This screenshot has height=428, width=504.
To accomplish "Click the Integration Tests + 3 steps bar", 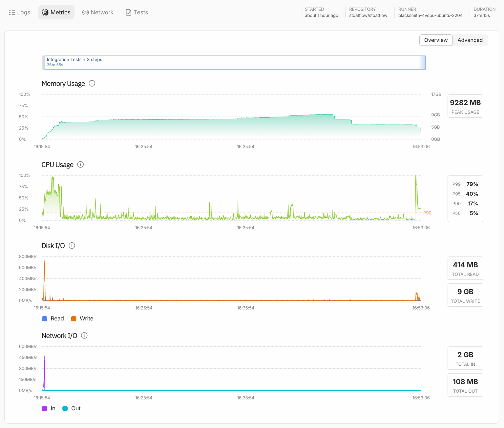I will [235, 62].
